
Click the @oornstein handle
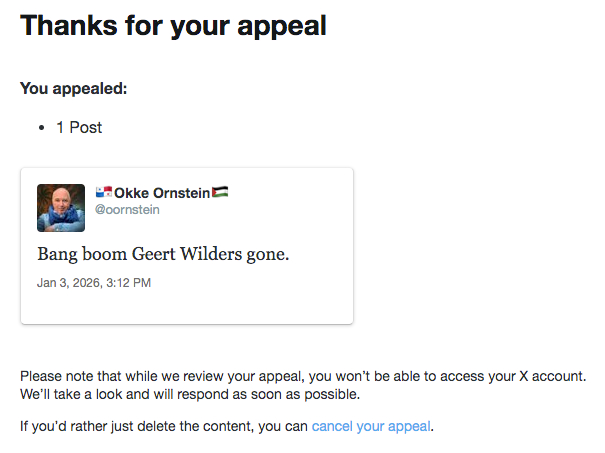[127, 210]
